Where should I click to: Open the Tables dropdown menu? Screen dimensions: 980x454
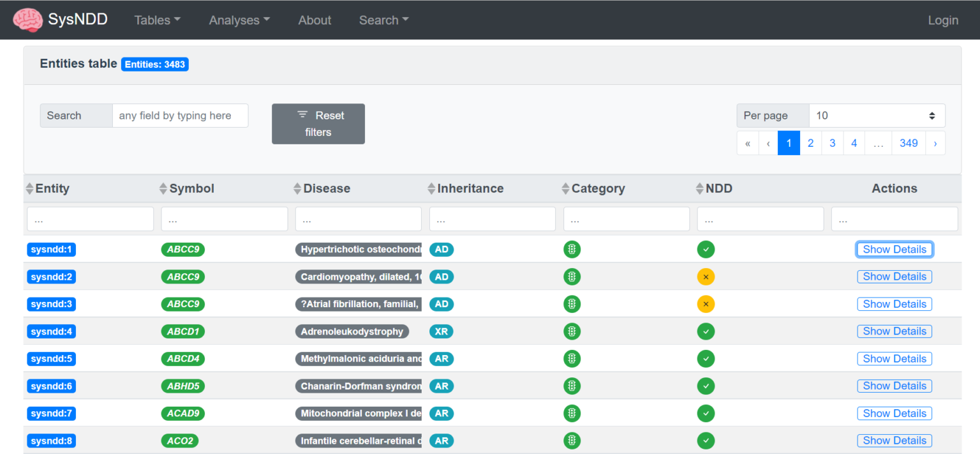click(x=157, y=20)
